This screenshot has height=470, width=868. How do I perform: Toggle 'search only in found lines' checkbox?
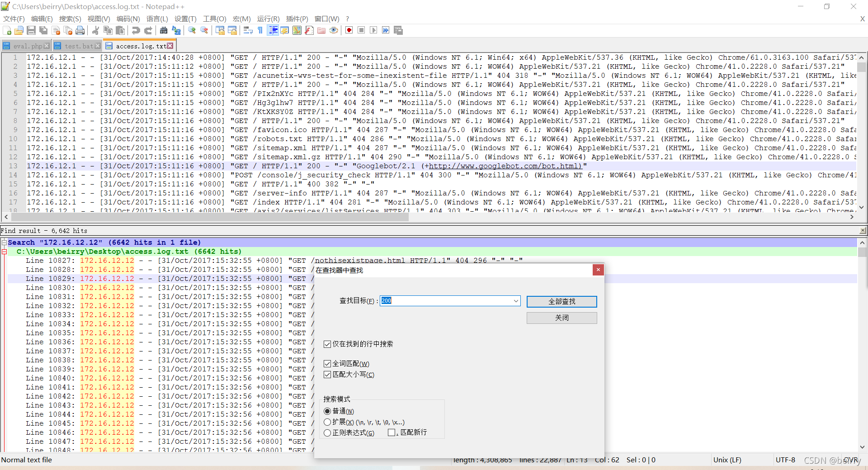coord(327,344)
